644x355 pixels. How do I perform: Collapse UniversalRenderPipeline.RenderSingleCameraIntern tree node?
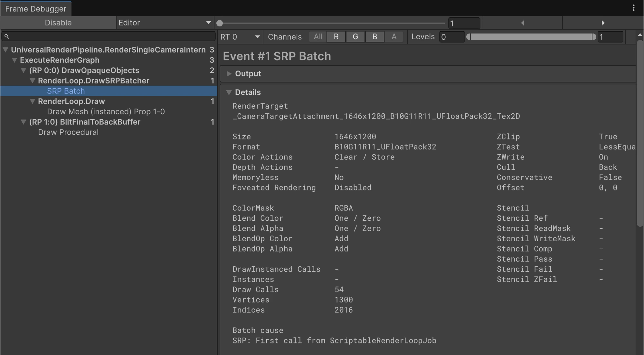point(5,50)
